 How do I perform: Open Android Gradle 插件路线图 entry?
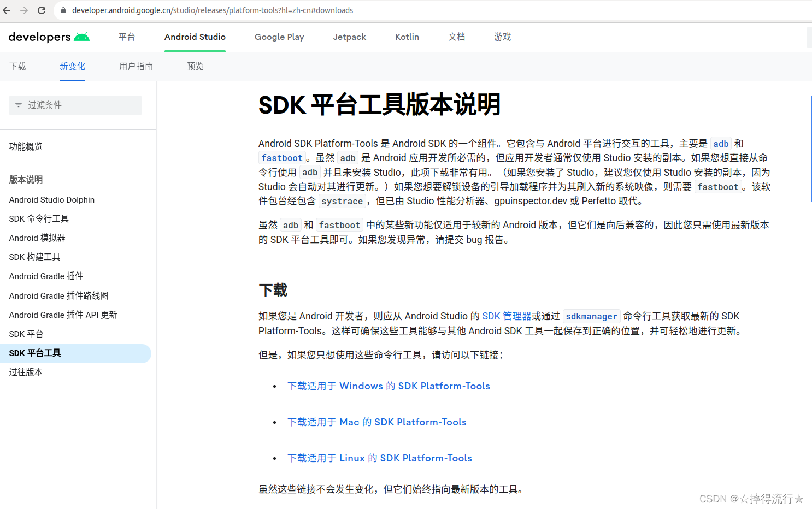point(59,296)
